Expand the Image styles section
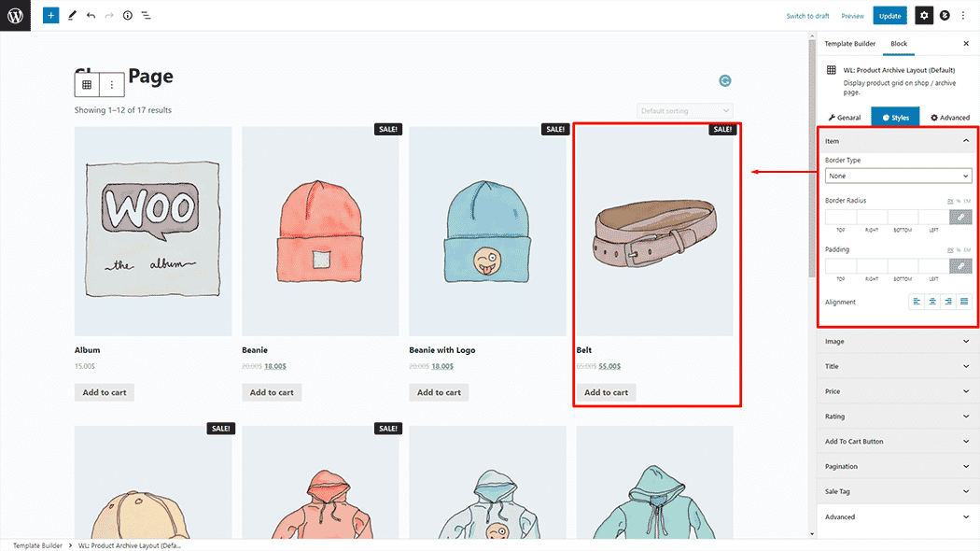This screenshot has width=980, height=551. coord(898,342)
